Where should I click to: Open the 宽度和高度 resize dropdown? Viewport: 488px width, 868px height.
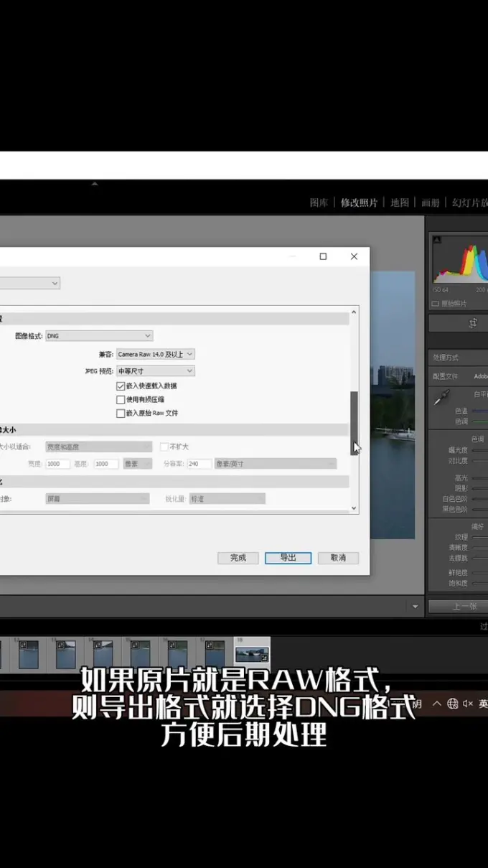[98, 447]
